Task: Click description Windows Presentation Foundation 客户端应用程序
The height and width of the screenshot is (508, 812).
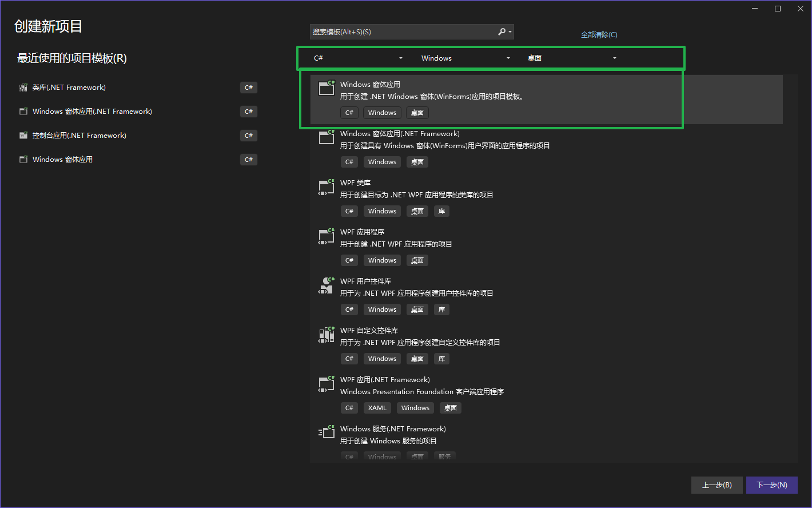Action: pos(422,392)
